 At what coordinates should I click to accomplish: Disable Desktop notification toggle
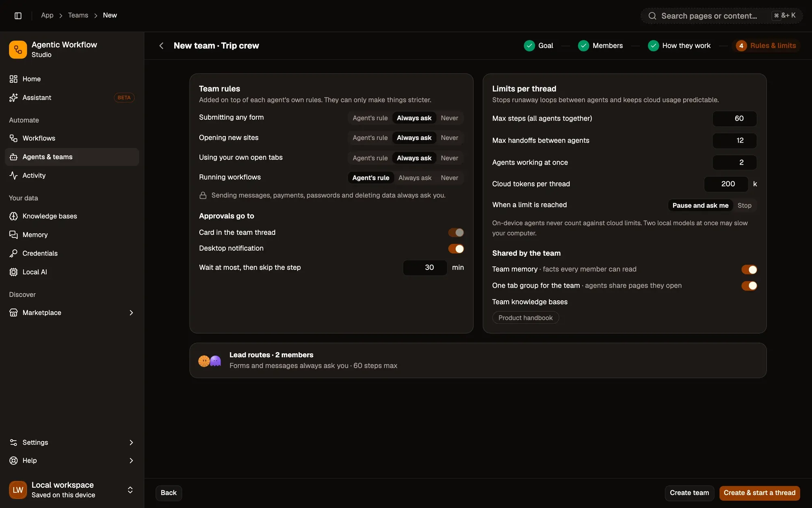[x=456, y=249]
